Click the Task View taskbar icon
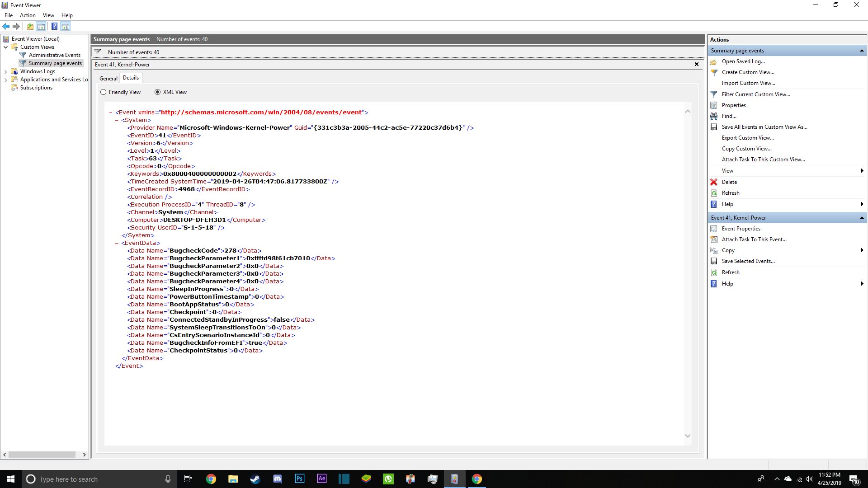 pyautogui.click(x=188, y=479)
